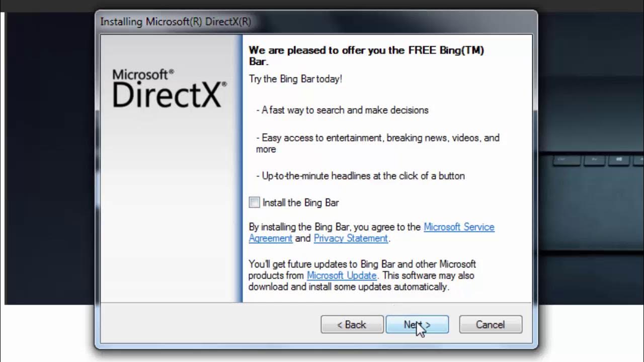Click the 'fast way to search' bullet
The image size is (644, 362).
click(x=342, y=110)
